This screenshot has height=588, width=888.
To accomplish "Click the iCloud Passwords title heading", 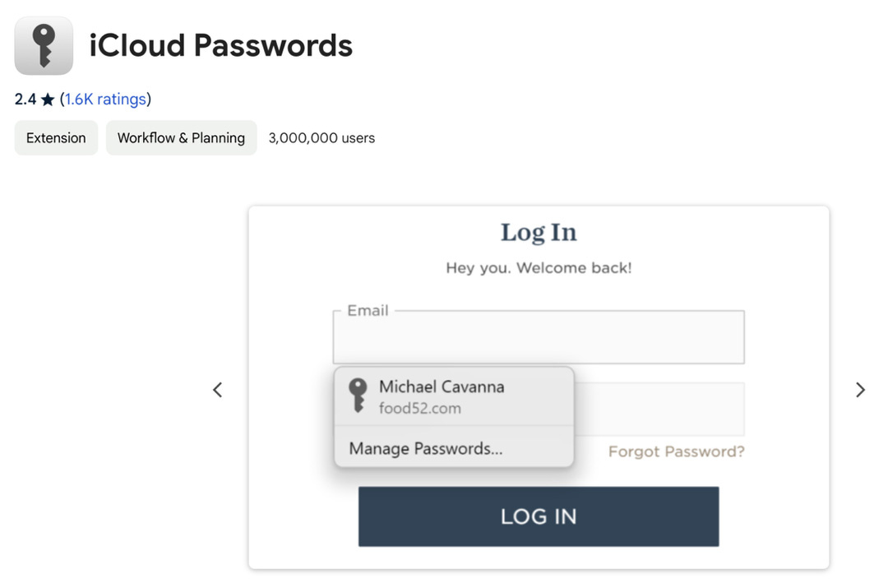I will pyautogui.click(x=220, y=45).
